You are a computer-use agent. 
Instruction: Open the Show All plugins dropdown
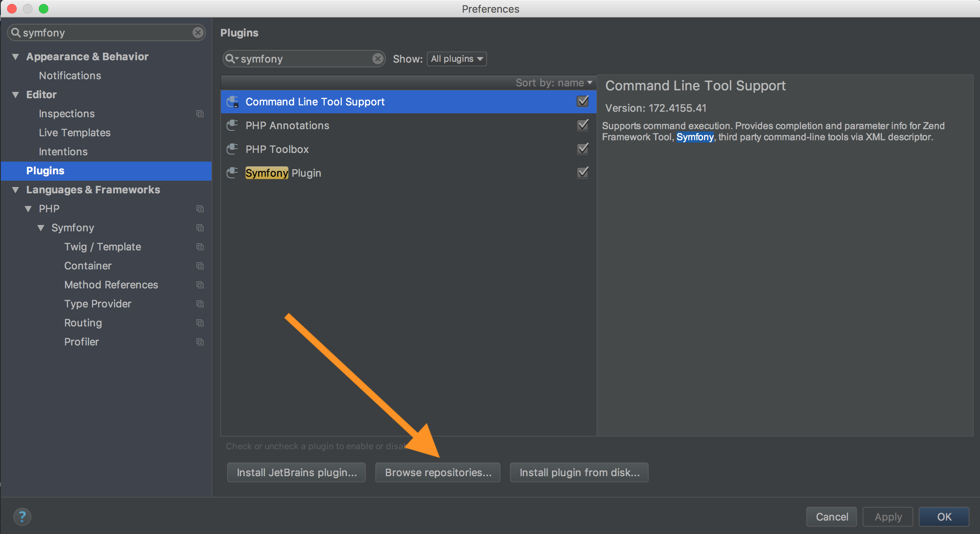(457, 59)
